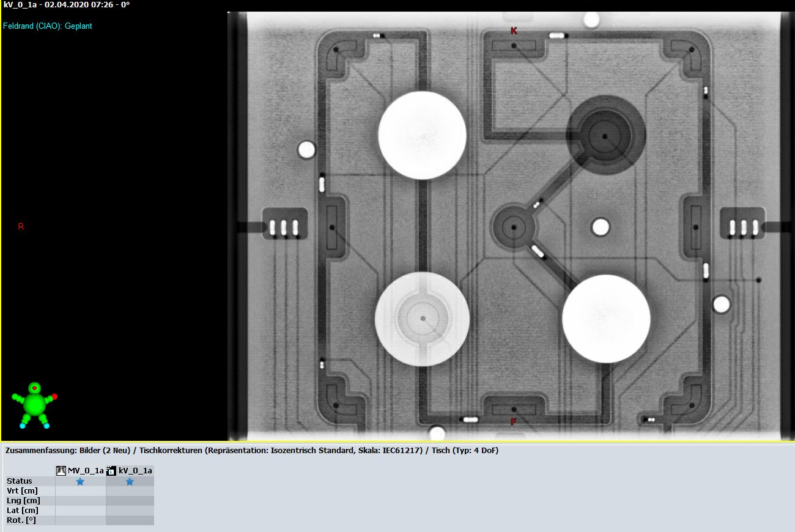Select the Vrt [cm] row label
The height and width of the screenshot is (532, 795).
click(x=22, y=491)
